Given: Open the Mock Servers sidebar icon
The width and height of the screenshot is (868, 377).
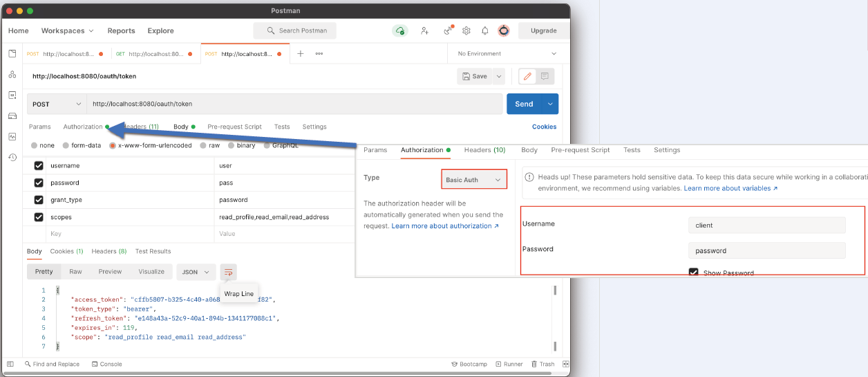Looking at the screenshot, I should click(x=12, y=116).
